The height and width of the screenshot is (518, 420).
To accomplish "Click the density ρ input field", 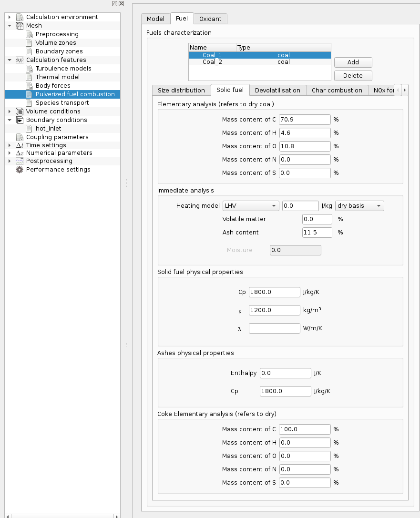I will 274,310.
